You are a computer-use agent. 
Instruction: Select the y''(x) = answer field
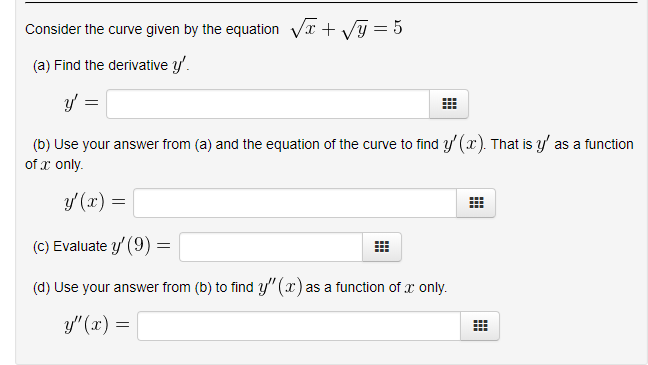[299, 326]
